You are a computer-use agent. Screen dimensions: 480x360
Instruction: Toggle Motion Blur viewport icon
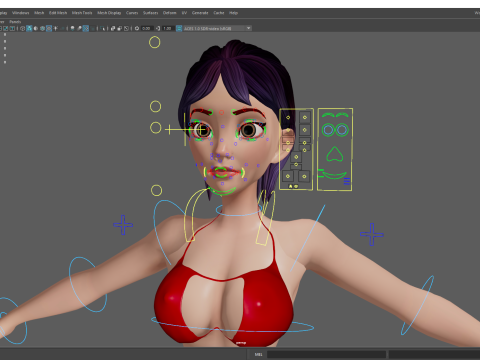click(79, 28)
